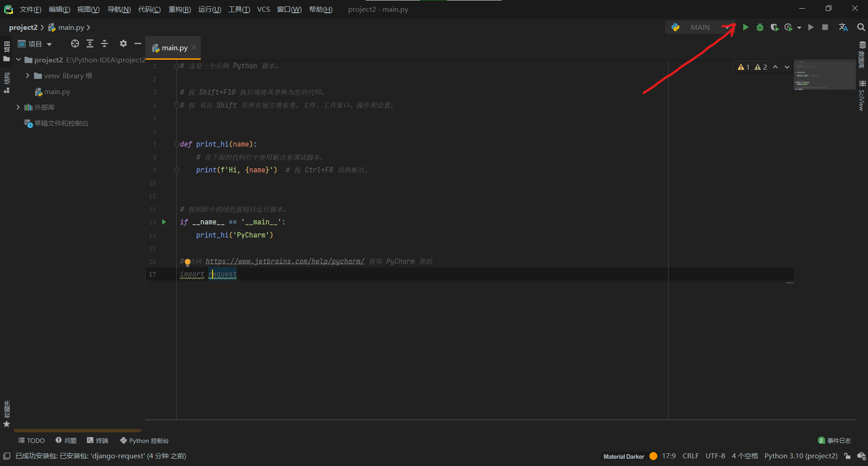The image size is (868, 466).
Task: Open Python 3.10 (project2) interpreter selector
Action: [x=801, y=456]
